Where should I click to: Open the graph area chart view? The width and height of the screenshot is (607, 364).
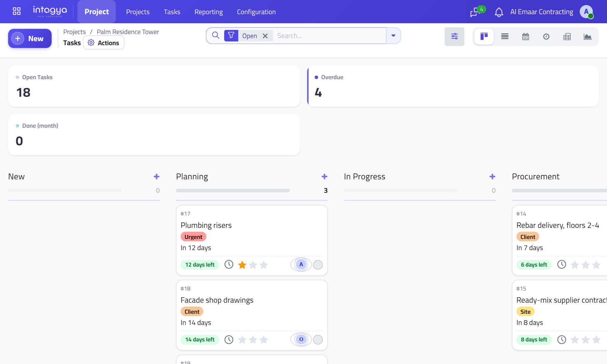coord(587,36)
